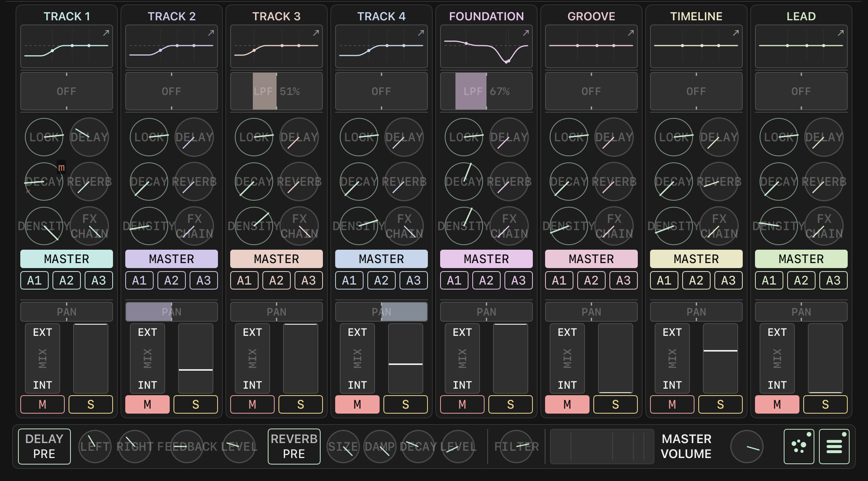Unmute the Groove track
Viewport: 868px width, 481px height.
tap(567, 404)
